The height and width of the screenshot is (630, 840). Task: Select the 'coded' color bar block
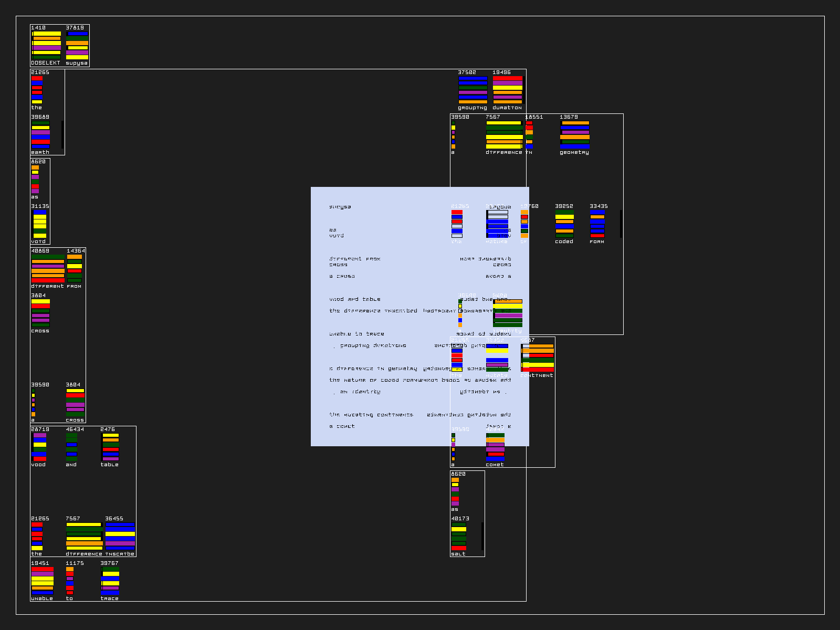(564, 224)
